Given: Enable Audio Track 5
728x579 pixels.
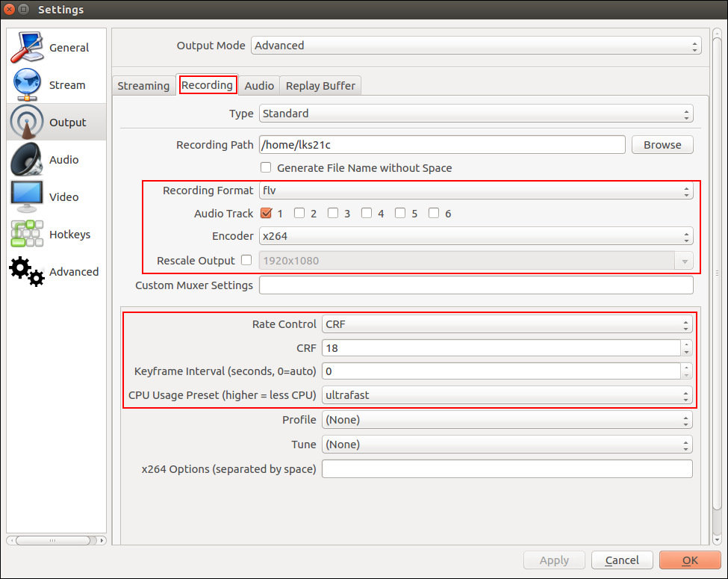Looking at the screenshot, I should 400,213.
